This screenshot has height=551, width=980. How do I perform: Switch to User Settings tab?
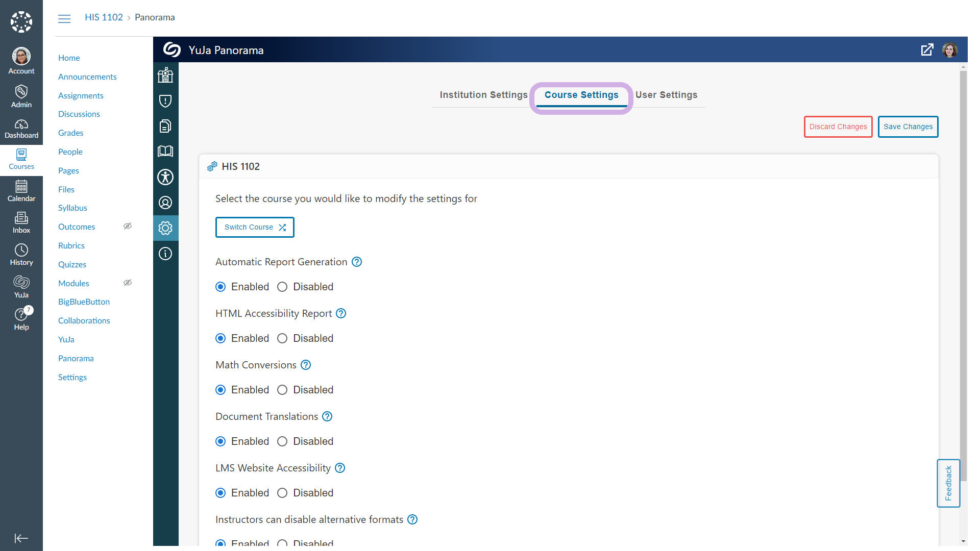666,95
